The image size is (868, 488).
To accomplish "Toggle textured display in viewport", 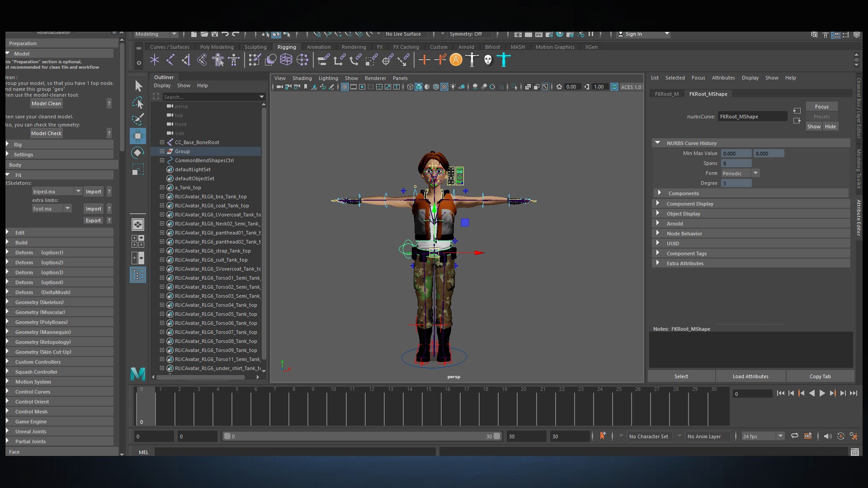I will tap(444, 87).
